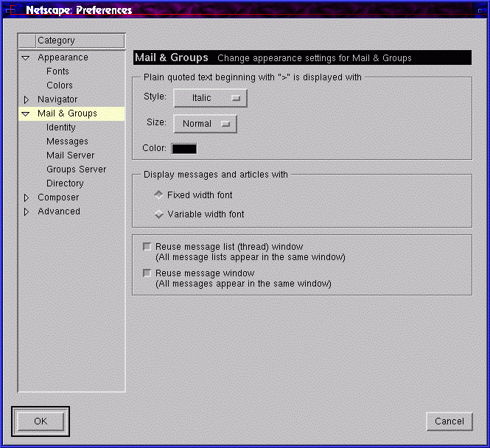Click "(All message lists appear in the same window)" text
490x448 pixels.
pos(251,257)
